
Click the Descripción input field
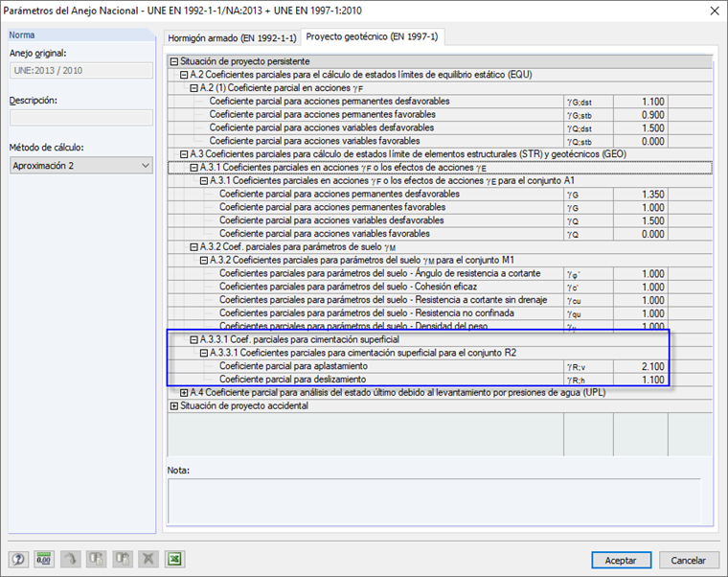click(x=81, y=117)
